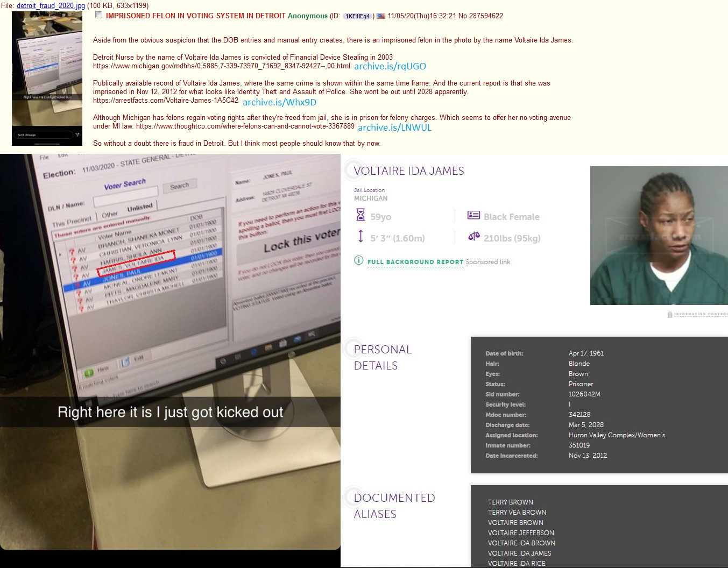Click the arrestfacts.com/Voltaire-James URL text
The image size is (728, 568).
(166, 101)
